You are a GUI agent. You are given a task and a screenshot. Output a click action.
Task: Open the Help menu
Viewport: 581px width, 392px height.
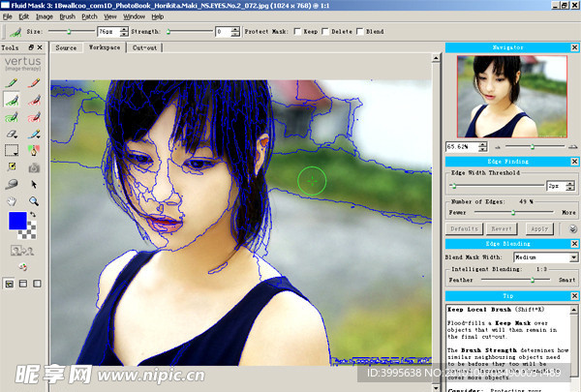pos(158,16)
